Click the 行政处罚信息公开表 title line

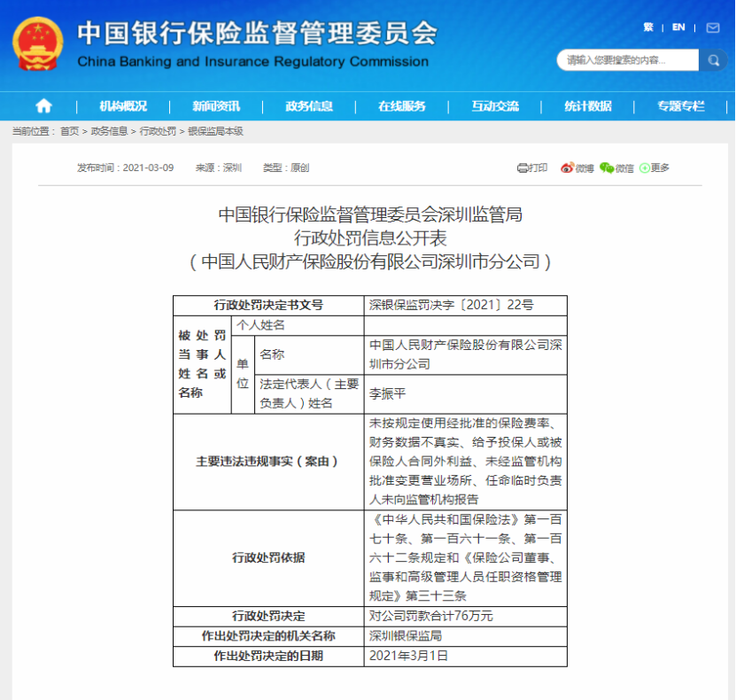(370, 238)
